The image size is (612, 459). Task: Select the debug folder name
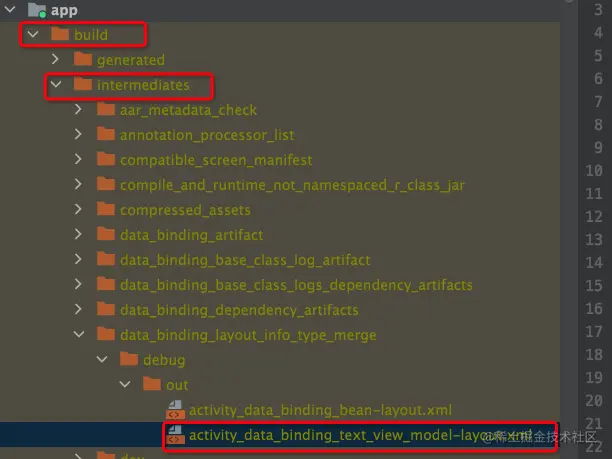pyautogui.click(x=164, y=360)
